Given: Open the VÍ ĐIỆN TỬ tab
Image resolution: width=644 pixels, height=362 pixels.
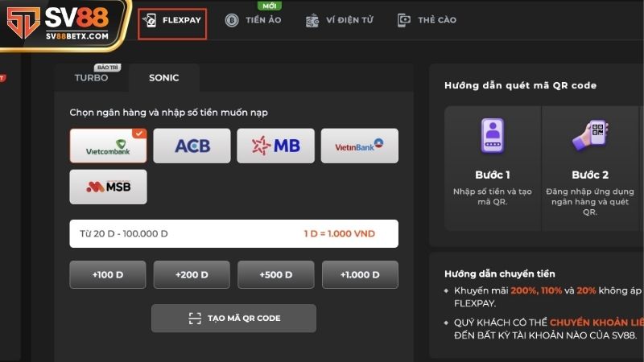Looking at the screenshot, I should pos(339,19).
